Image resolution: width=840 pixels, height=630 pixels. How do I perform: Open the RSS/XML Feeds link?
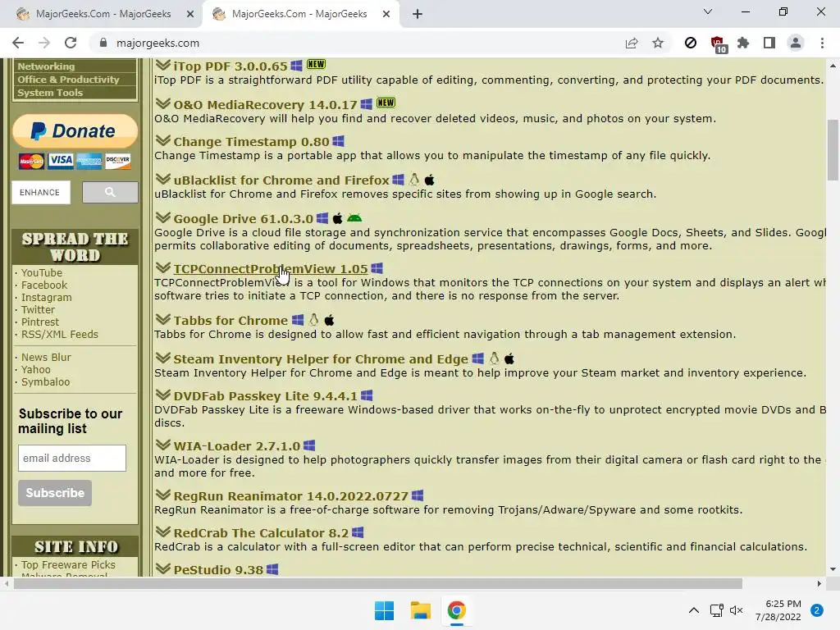[x=59, y=335]
